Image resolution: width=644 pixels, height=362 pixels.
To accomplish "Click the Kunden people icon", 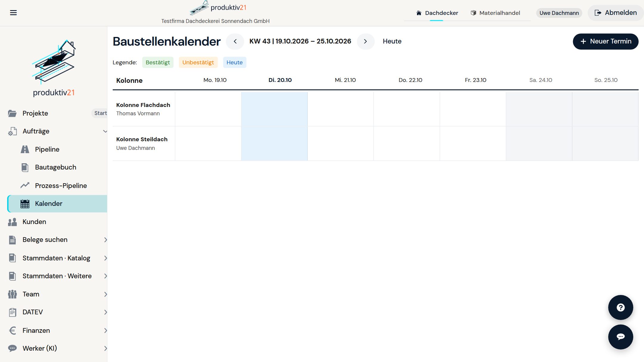I will point(12,222).
